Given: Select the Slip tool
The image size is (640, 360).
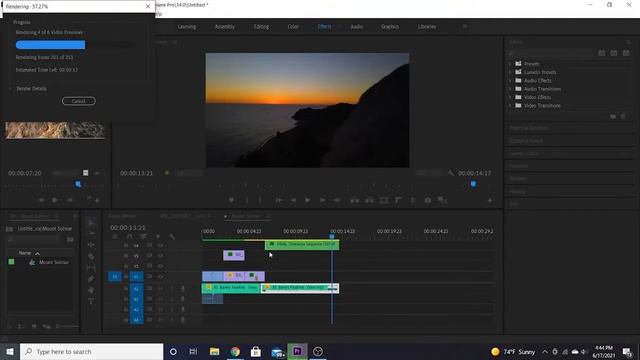Looking at the screenshot, I should tap(91, 267).
